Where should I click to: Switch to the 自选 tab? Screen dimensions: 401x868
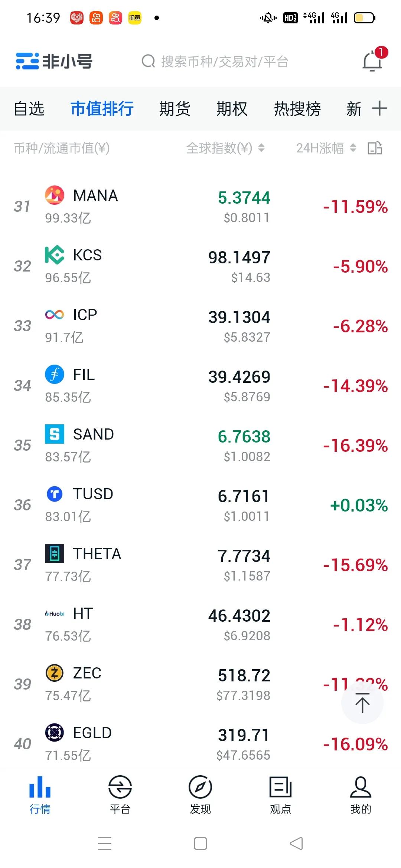tap(29, 109)
